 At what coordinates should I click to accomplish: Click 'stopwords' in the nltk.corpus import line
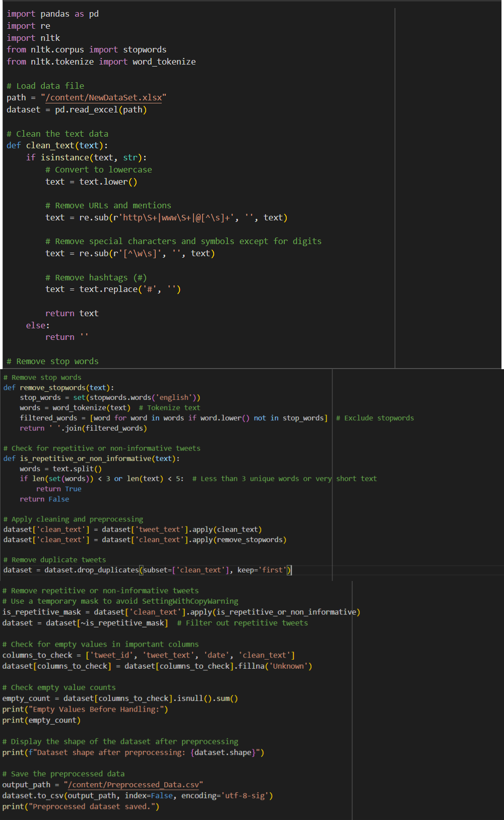pos(145,50)
